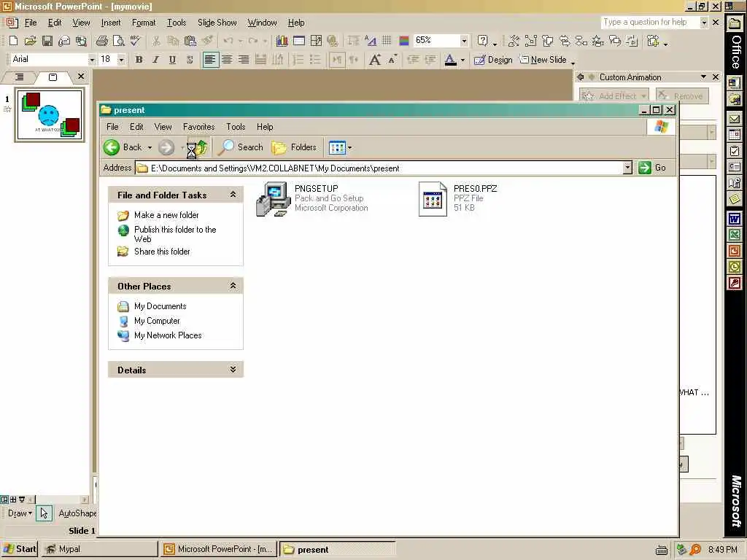Viewport: 747px width, 560px height.
Task: Click the Start button on taskbar
Action: (x=20, y=549)
